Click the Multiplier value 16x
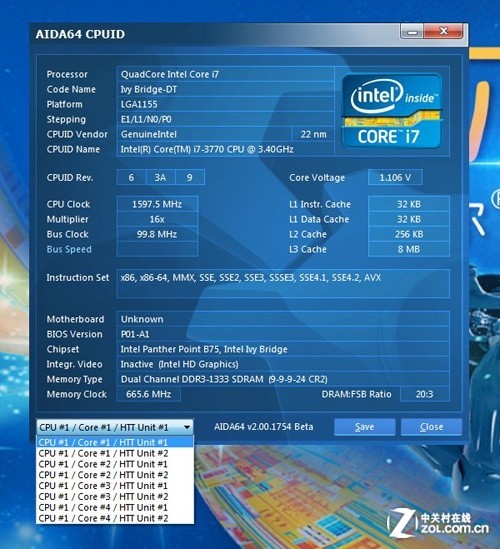 [157, 219]
